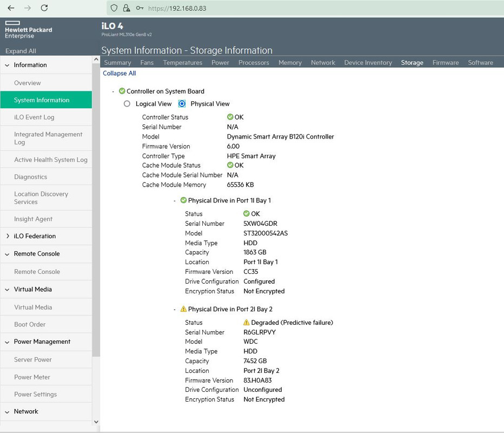Click Dynamic Smart Array B120i Controller text
The height and width of the screenshot is (433, 504).
(280, 136)
